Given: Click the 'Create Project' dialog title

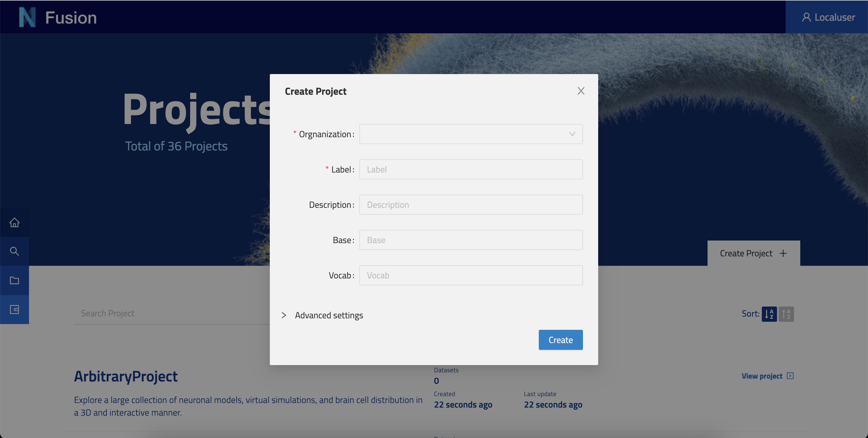Looking at the screenshot, I should [x=315, y=91].
